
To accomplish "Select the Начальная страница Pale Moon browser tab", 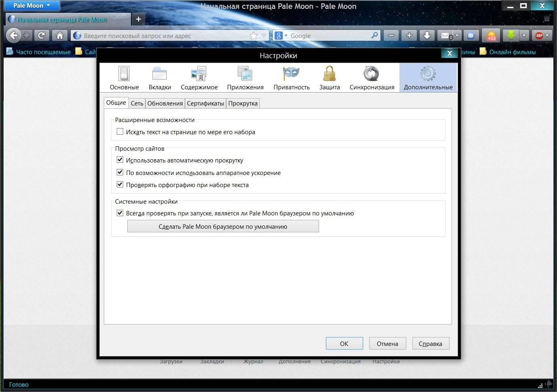I will tap(68, 19).
